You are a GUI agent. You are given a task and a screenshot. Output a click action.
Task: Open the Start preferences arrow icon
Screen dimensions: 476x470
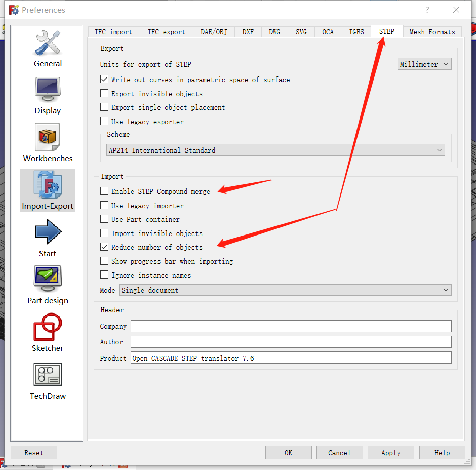[x=48, y=232]
